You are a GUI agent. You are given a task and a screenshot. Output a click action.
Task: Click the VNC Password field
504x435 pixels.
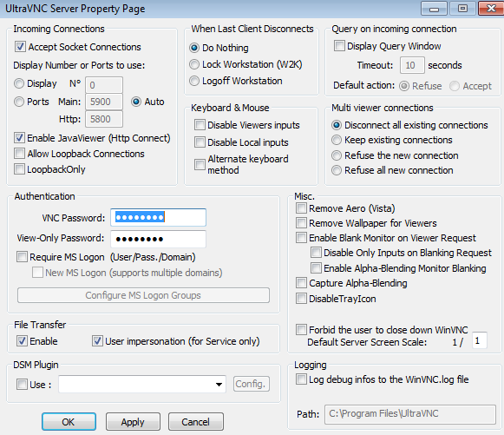point(158,217)
